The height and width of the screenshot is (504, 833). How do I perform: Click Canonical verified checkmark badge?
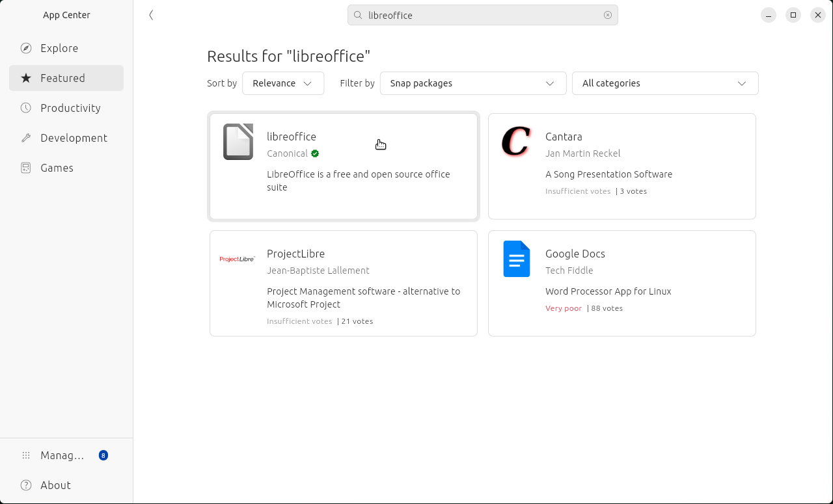(x=315, y=153)
